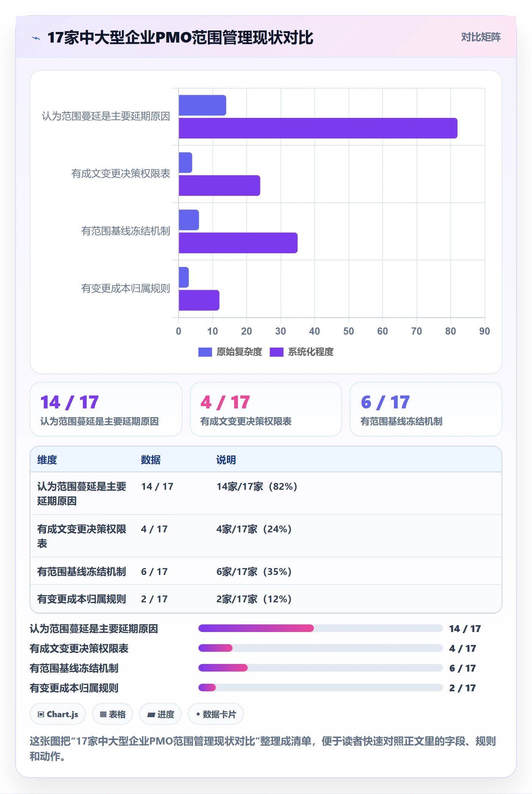
Task: Click progress bar for 有范围基线冻结机制
Action: [x=321, y=668]
